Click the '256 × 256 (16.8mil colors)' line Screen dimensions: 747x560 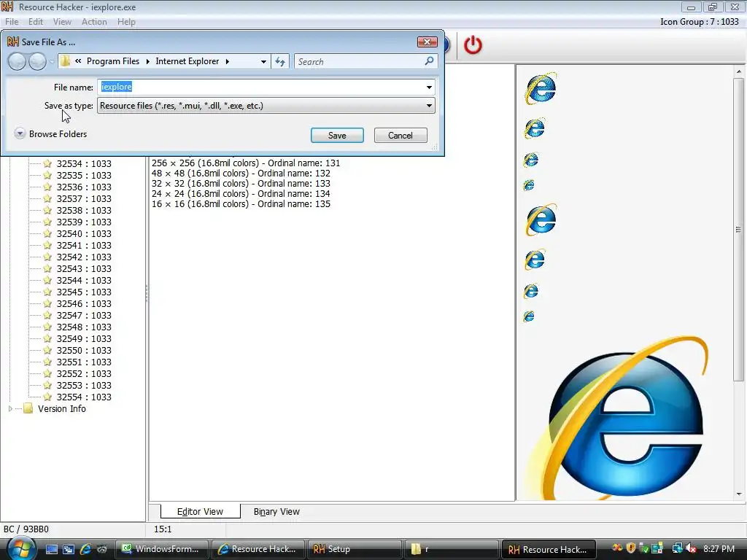point(246,163)
